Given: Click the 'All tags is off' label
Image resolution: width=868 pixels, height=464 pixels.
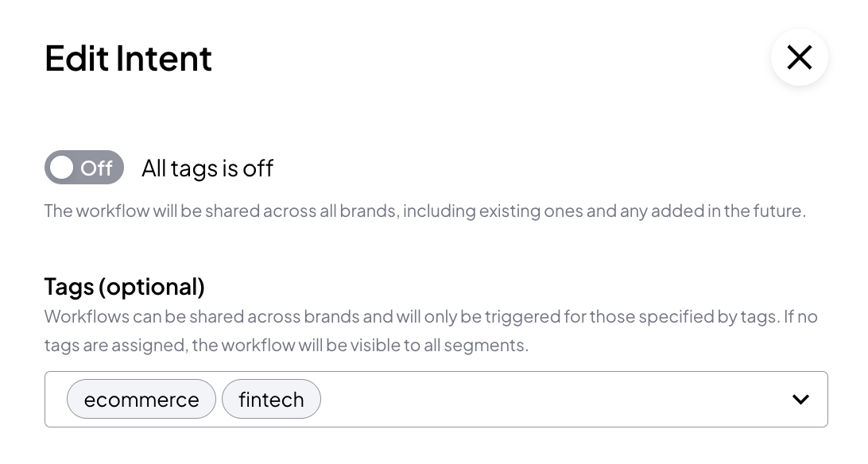Looking at the screenshot, I should 207,168.
